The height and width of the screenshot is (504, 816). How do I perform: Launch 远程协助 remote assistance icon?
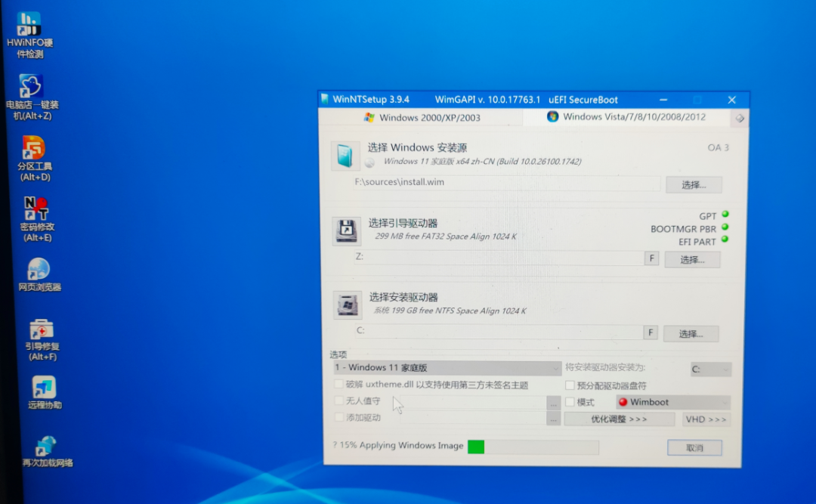click(x=44, y=387)
